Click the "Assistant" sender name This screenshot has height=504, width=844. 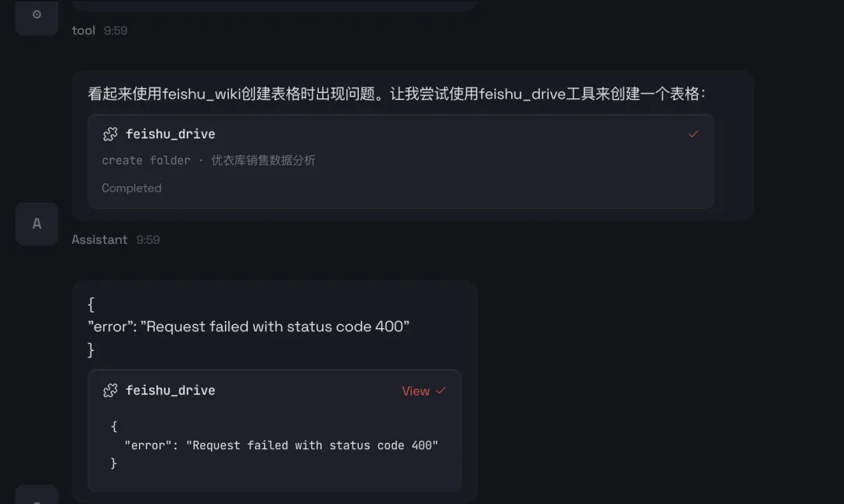point(99,240)
